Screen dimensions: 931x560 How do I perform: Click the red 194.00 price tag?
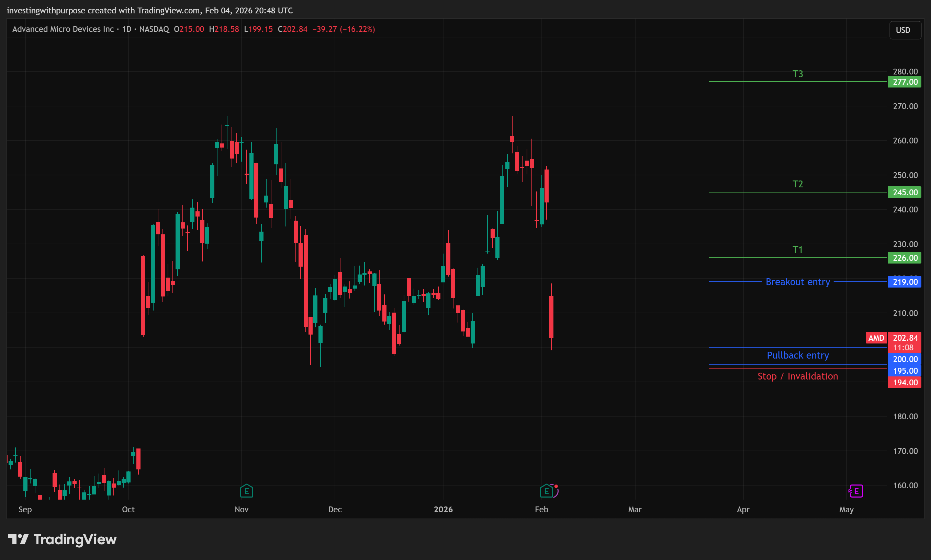point(904,382)
